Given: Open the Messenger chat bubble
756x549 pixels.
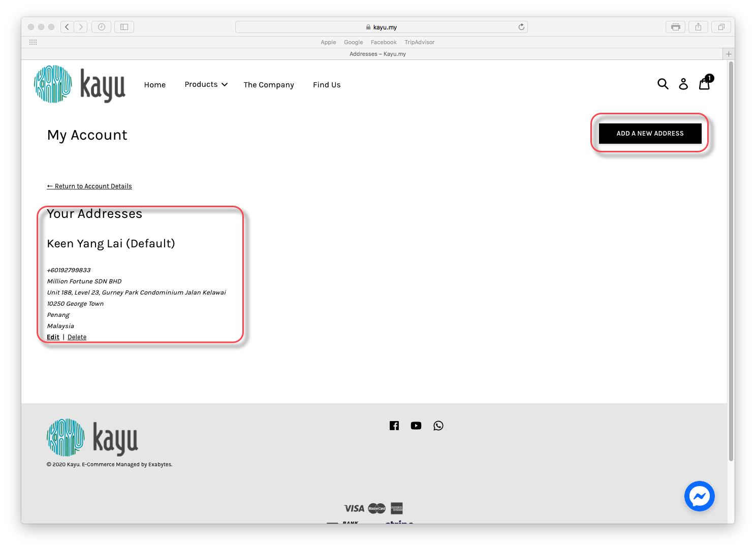Looking at the screenshot, I should tap(699, 496).
